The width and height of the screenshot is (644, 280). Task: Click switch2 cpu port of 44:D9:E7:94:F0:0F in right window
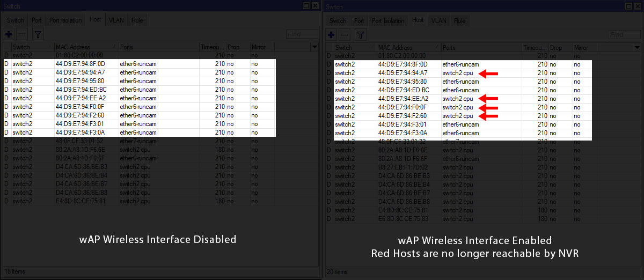458,107
